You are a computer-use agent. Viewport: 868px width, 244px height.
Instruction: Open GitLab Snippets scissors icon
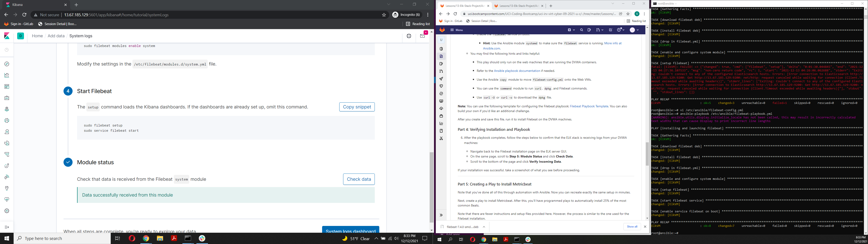[x=441, y=138]
